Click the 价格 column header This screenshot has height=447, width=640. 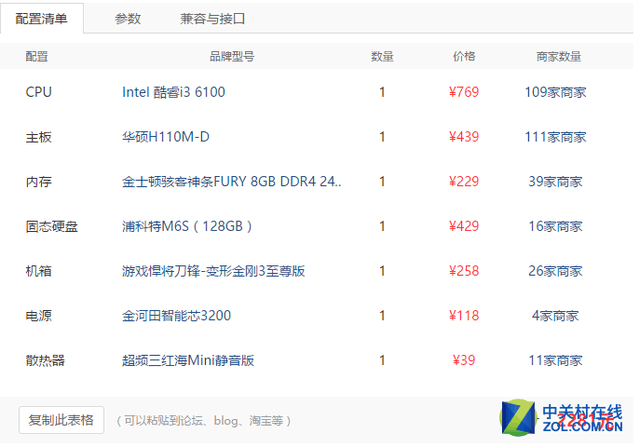point(464,56)
